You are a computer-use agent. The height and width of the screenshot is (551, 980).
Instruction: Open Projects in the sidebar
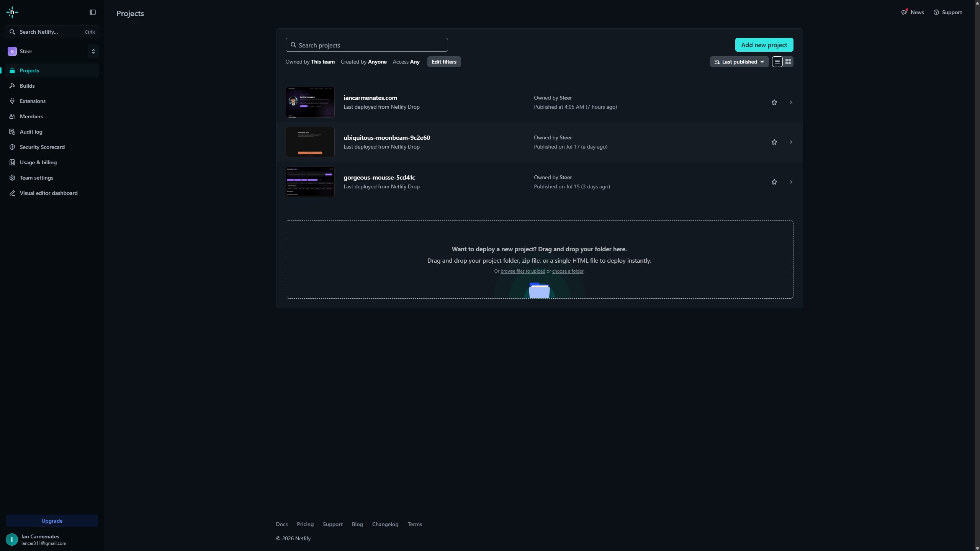coord(52,70)
